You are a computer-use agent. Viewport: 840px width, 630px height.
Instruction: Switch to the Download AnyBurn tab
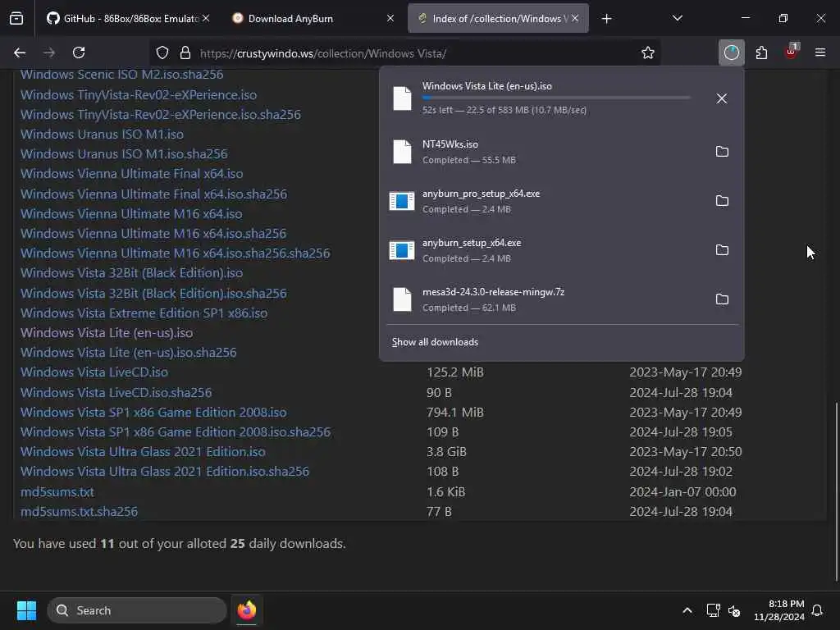pos(313,19)
